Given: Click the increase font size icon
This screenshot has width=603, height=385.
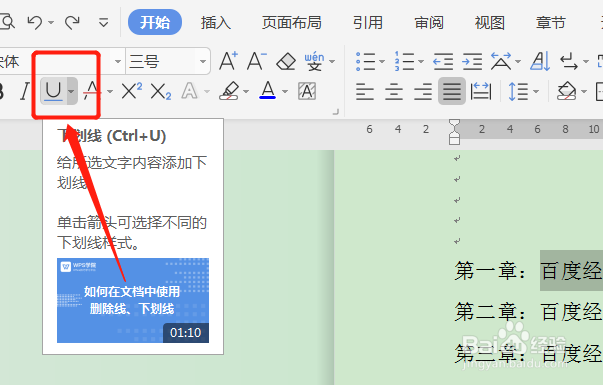Looking at the screenshot, I should pyautogui.click(x=229, y=61).
